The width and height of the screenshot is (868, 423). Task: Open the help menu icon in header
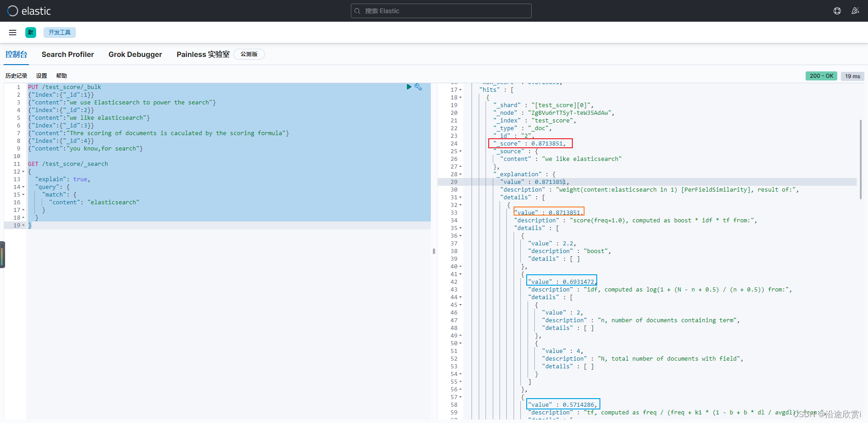point(837,11)
